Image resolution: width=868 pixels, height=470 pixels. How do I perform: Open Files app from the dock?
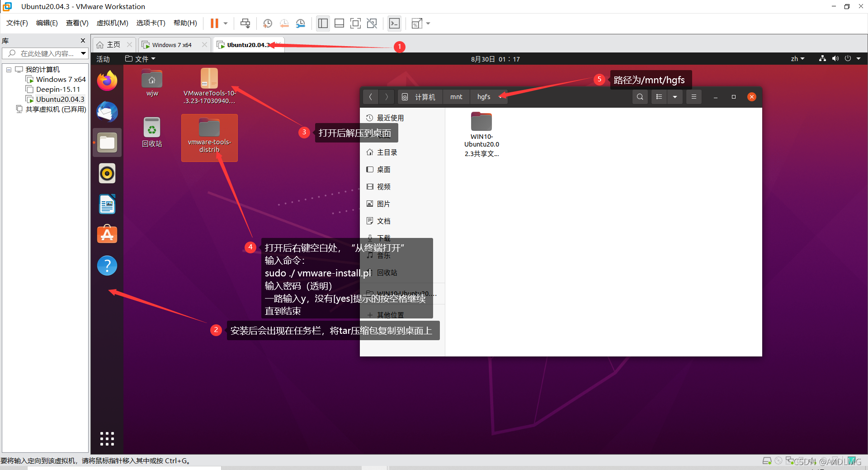107,142
